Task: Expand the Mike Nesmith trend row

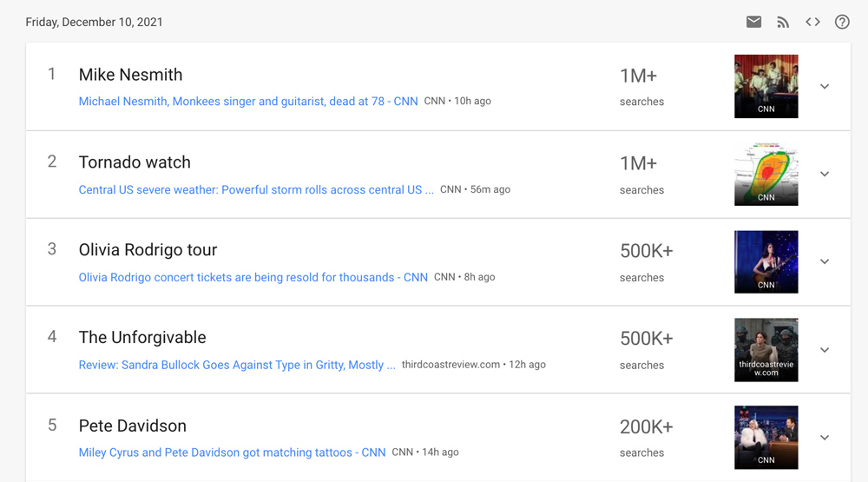Action: tap(825, 87)
